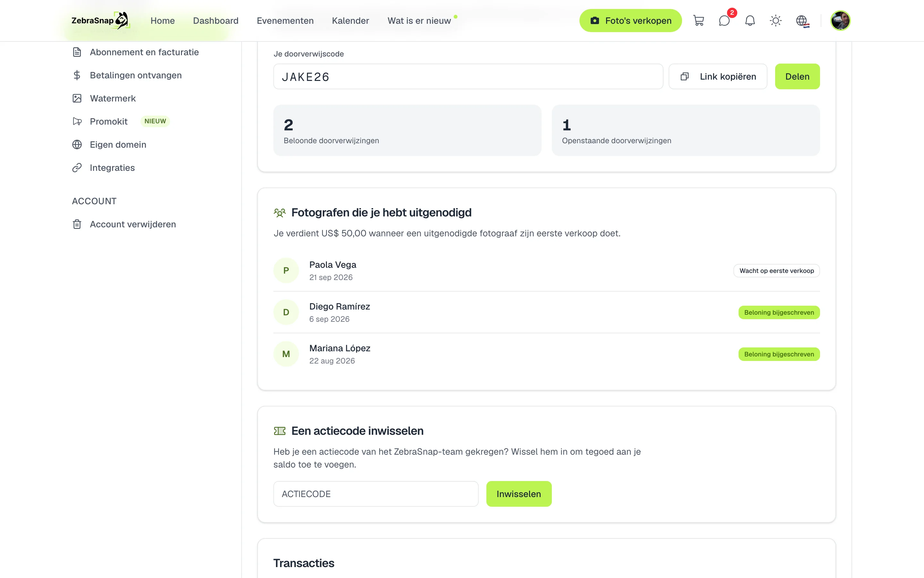Click the people icon beside Fotografen heading
This screenshot has height=578, width=924.
pyautogui.click(x=279, y=213)
